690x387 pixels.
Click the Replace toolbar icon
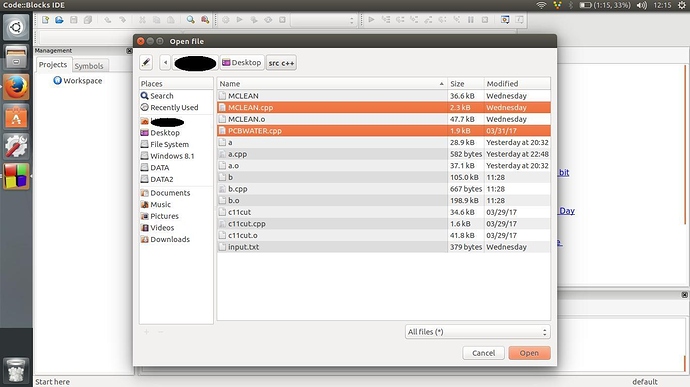tap(205, 20)
